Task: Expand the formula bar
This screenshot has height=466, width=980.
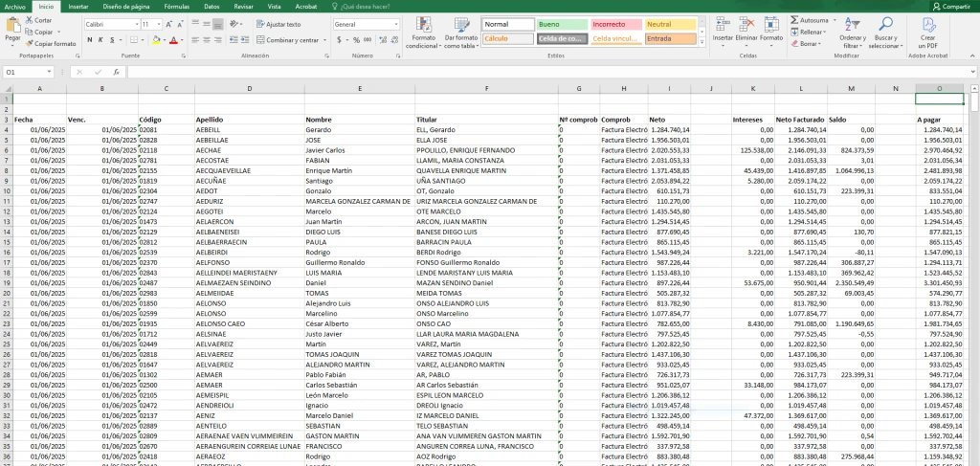Action: (x=973, y=73)
